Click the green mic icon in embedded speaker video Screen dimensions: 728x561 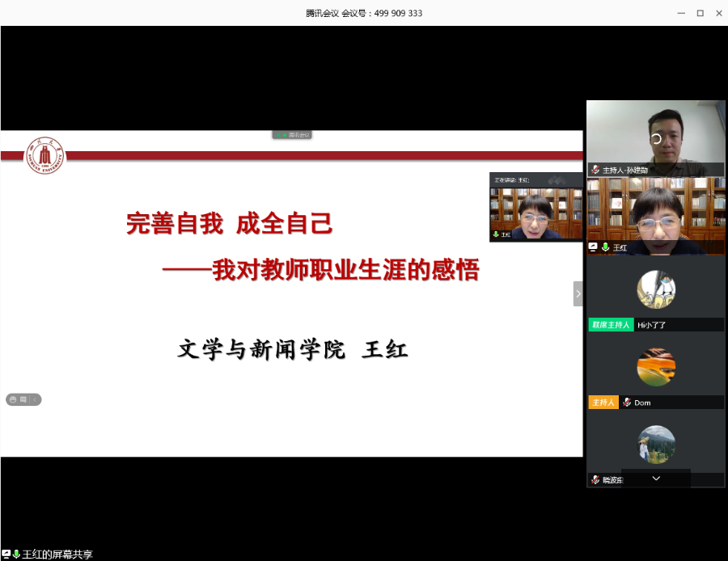[496, 234]
